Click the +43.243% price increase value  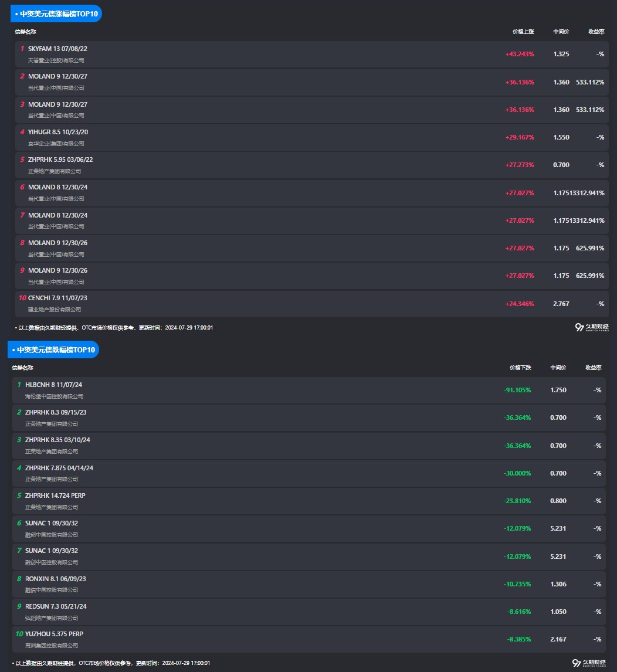coord(519,54)
